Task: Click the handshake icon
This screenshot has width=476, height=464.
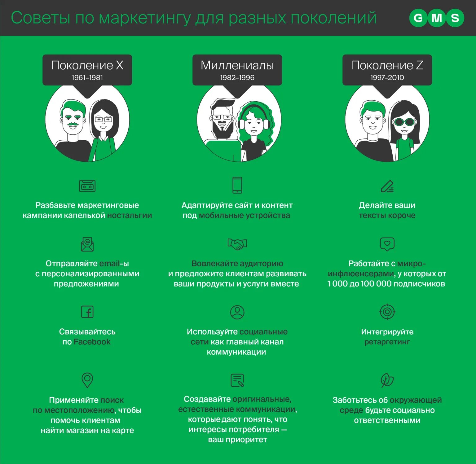Action: pos(237,244)
